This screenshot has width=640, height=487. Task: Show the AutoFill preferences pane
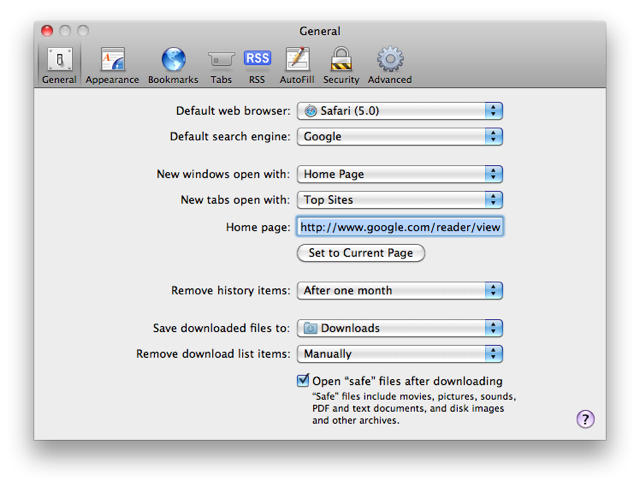(x=297, y=64)
